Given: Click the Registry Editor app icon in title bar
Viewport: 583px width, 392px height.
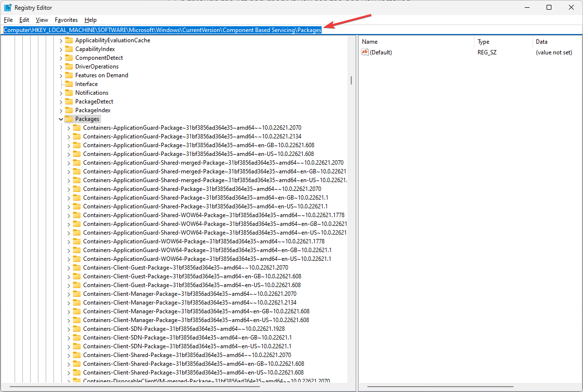Looking at the screenshot, I should pyautogui.click(x=8, y=7).
